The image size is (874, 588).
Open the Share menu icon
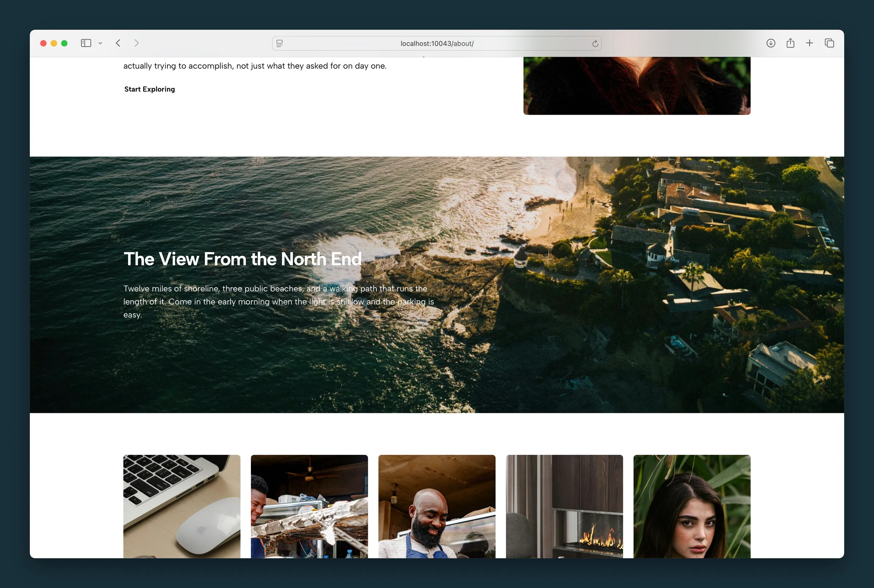point(790,43)
